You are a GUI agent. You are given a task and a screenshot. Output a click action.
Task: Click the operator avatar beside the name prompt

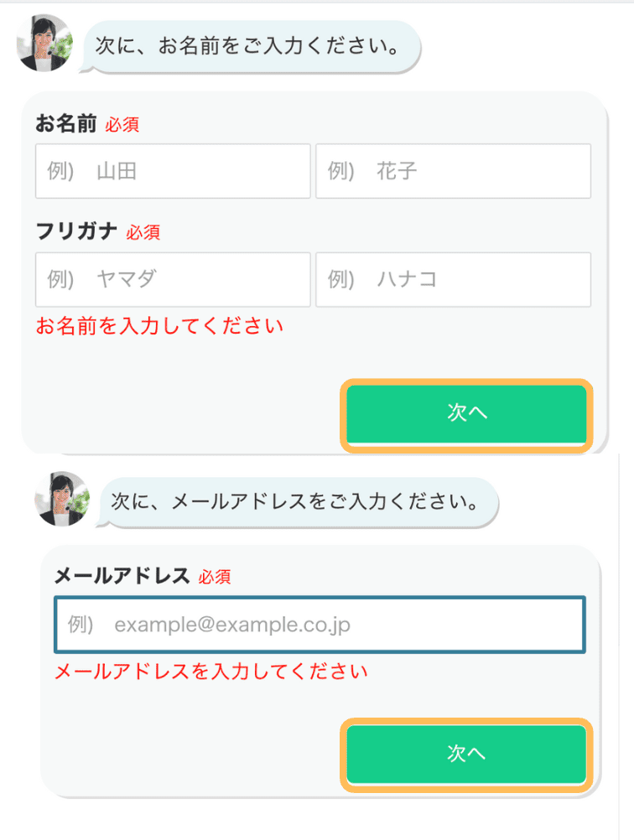[44, 43]
